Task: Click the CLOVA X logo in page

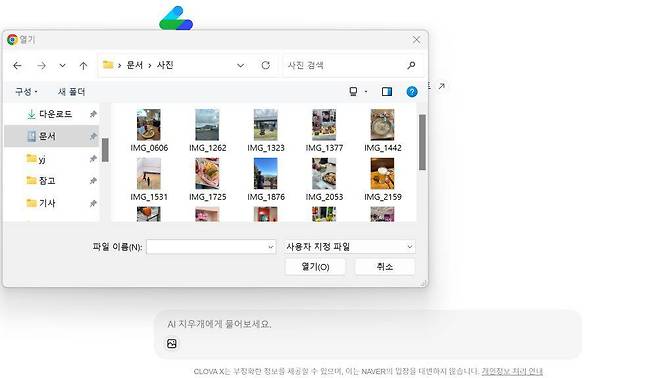Action: point(176,18)
